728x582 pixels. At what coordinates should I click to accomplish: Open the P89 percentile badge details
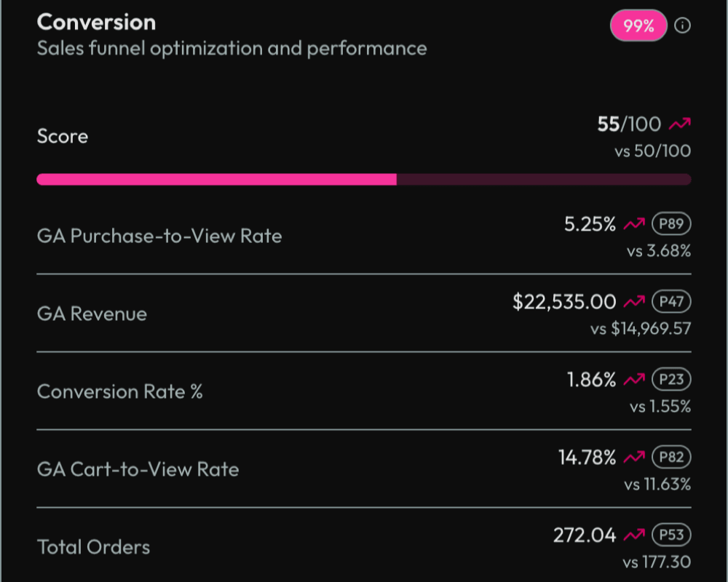click(672, 223)
